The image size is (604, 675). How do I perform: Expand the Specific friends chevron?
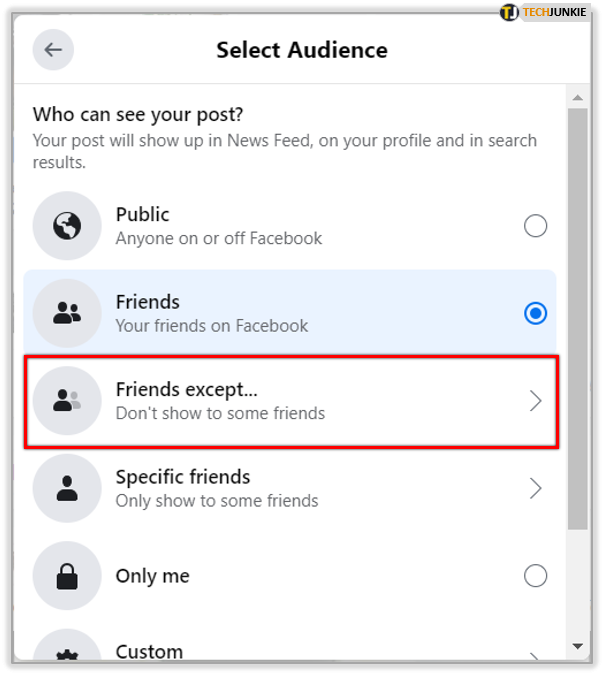coord(536,488)
